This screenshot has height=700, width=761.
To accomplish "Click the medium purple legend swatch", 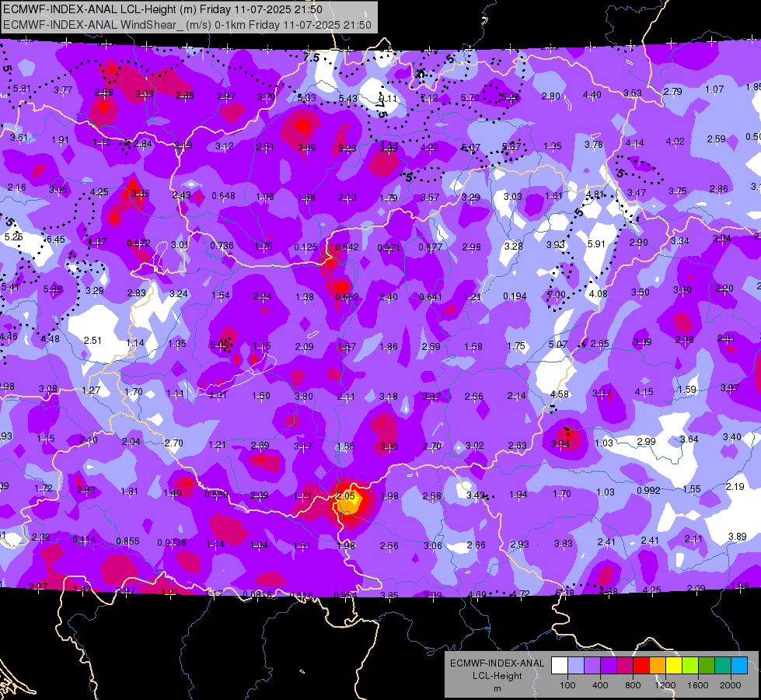I will click(x=592, y=666).
